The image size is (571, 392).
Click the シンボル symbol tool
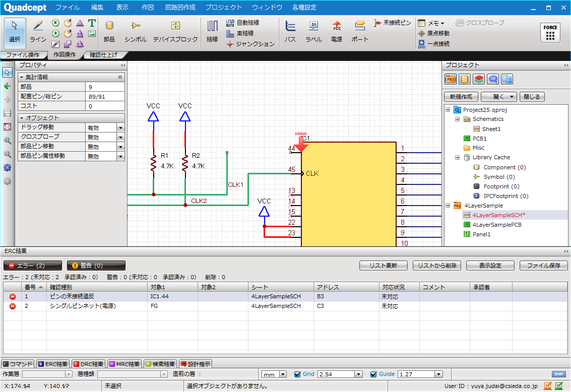(x=135, y=31)
